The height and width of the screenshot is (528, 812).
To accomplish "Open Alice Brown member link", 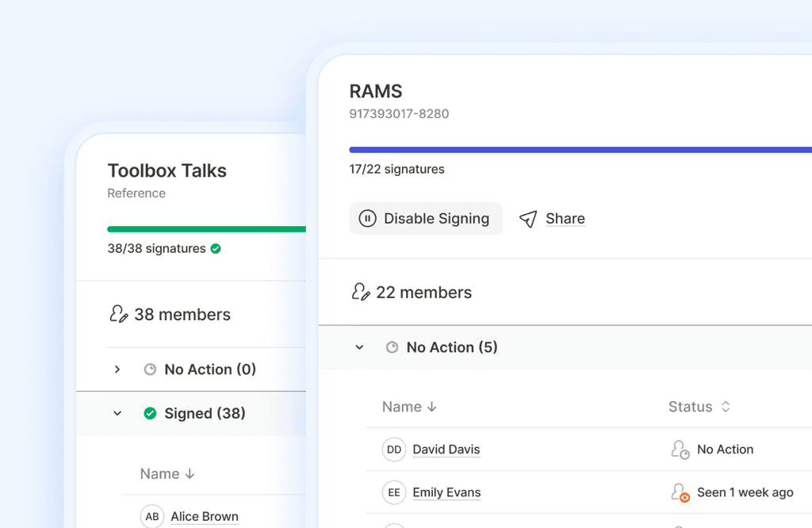I will click(205, 516).
